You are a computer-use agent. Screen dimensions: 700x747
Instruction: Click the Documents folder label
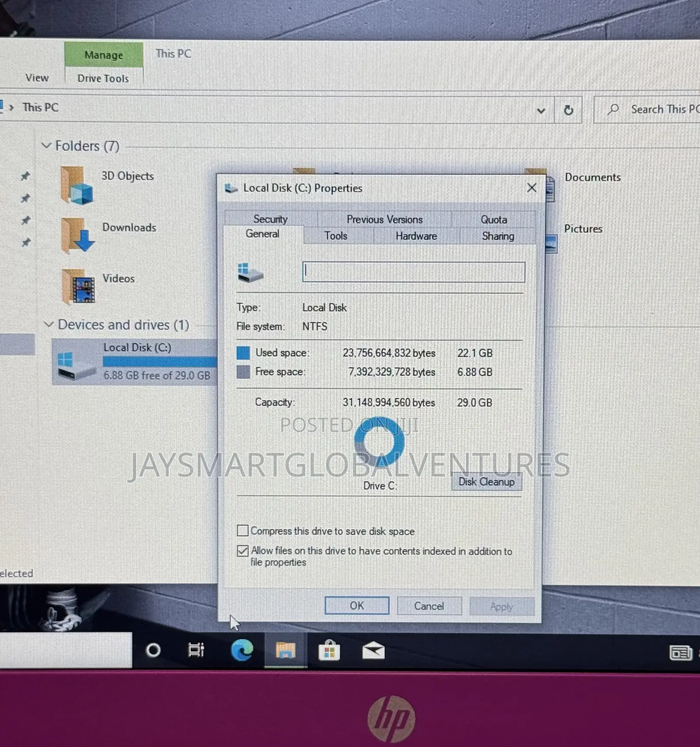pyautogui.click(x=593, y=177)
